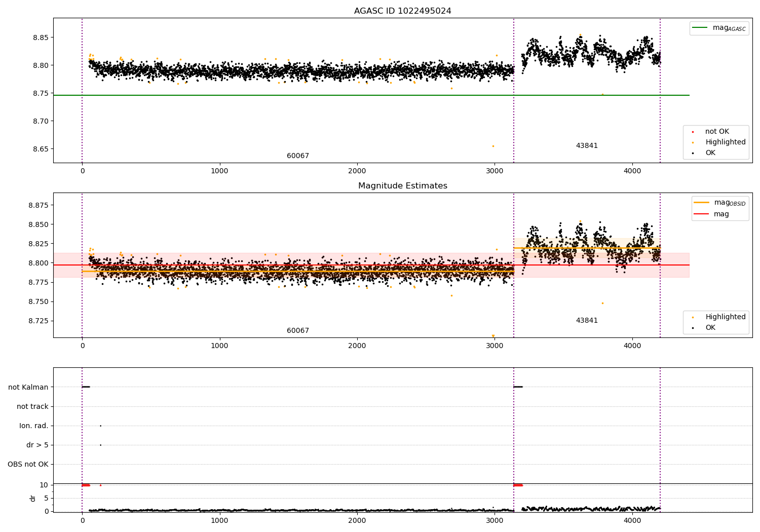Click the 60067 OBSID label in top plot
The height and width of the screenshot is (532, 760).
point(298,156)
